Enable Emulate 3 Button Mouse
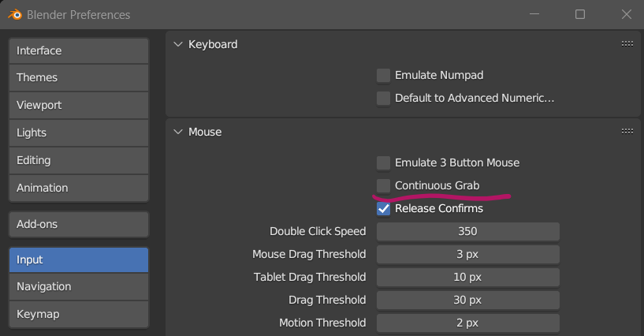 click(384, 163)
